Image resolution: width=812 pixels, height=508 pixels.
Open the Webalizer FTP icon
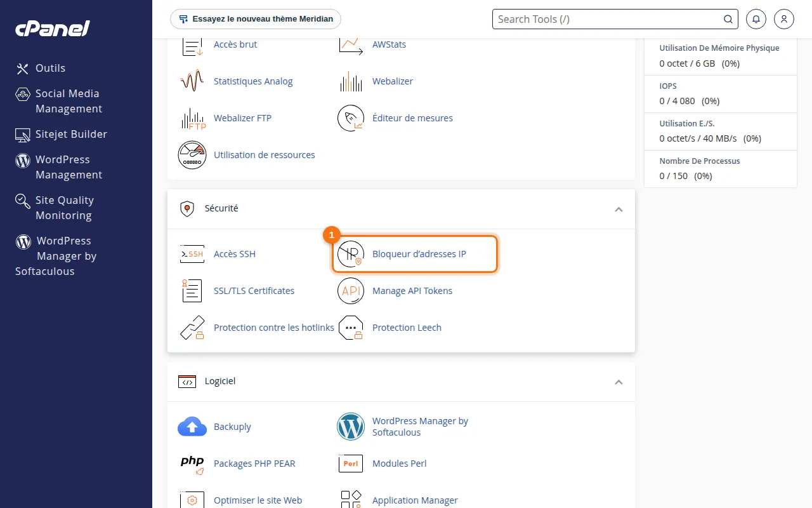pos(192,118)
